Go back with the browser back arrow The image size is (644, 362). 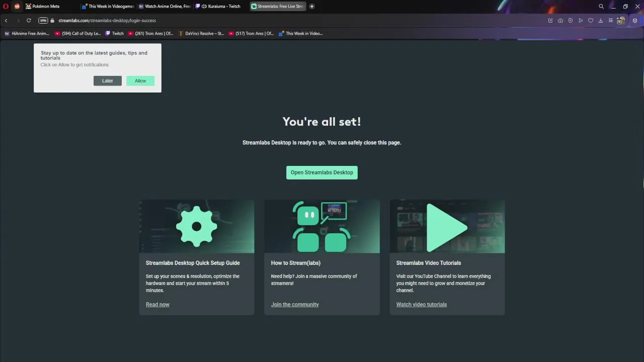6,21
